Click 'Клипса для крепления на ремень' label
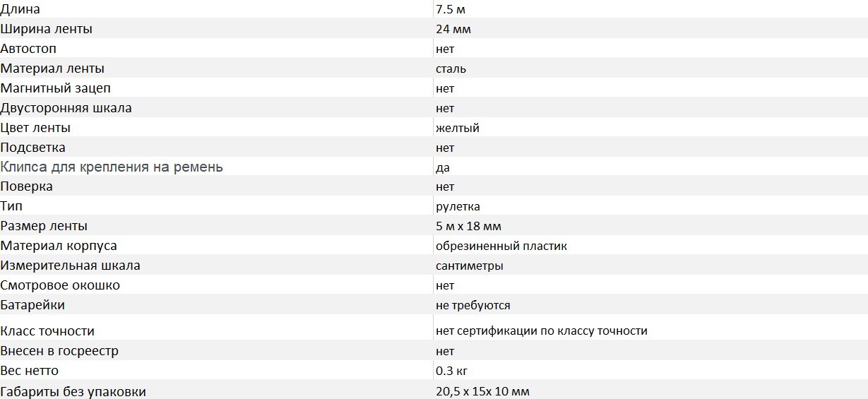The height and width of the screenshot is (399, 868). click(x=112, y=167)
